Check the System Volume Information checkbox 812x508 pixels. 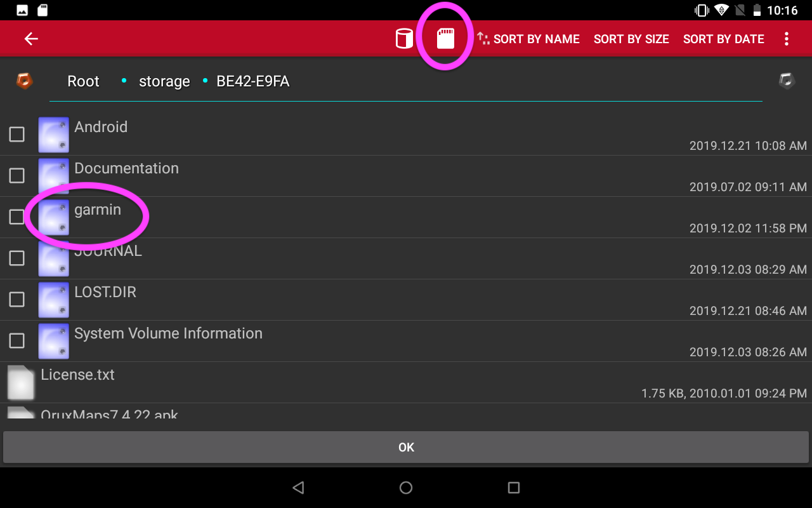tap(16, 341)
